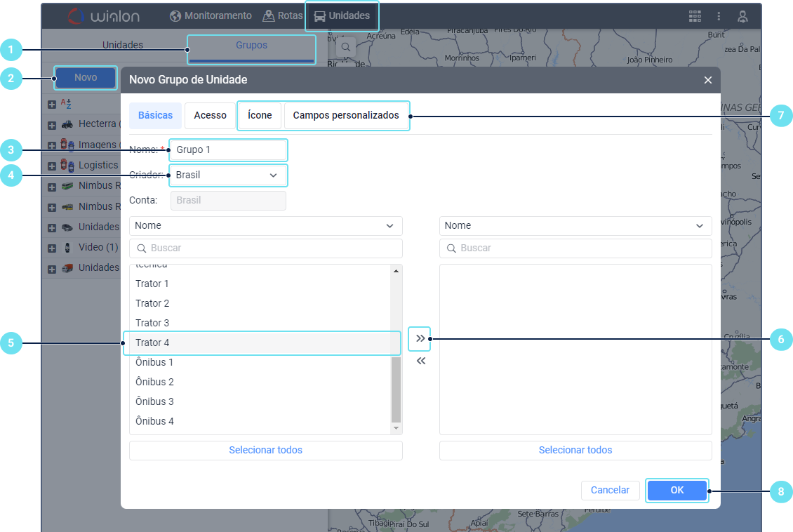Click the Cancelar button
793x532 pixels.
tap(610, 490)
